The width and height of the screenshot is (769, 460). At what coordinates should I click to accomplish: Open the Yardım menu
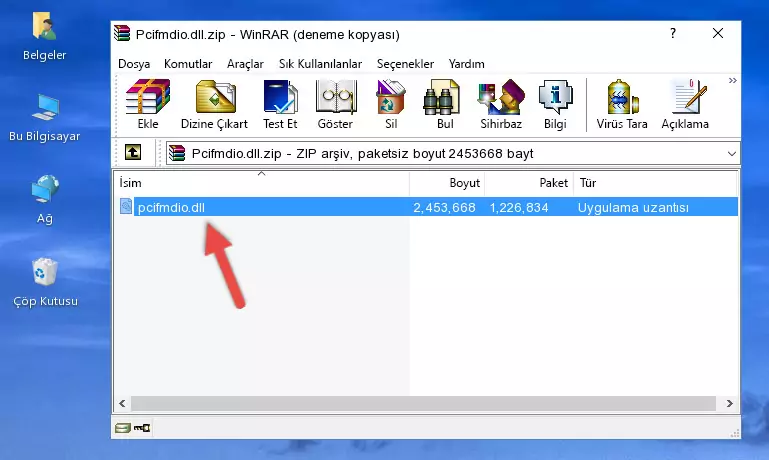click(x=466, y=64)
